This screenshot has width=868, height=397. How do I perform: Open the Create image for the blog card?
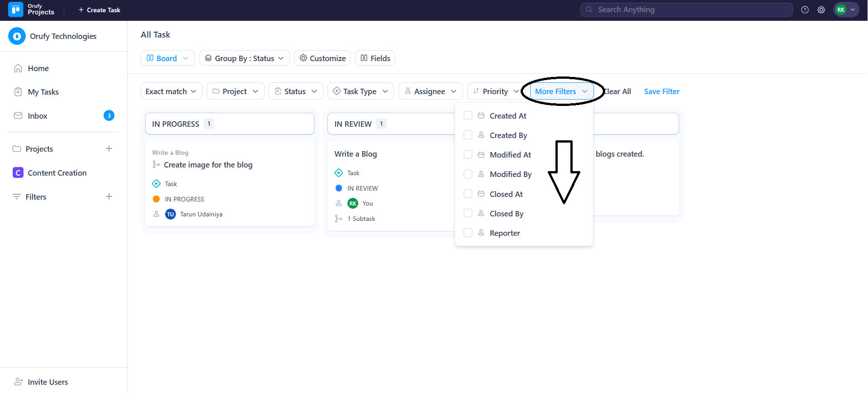coord(208,165)
